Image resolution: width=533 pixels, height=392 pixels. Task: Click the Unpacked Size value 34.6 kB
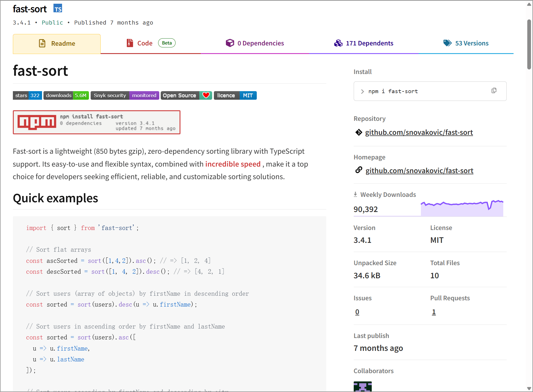click(x=367, y=276)
